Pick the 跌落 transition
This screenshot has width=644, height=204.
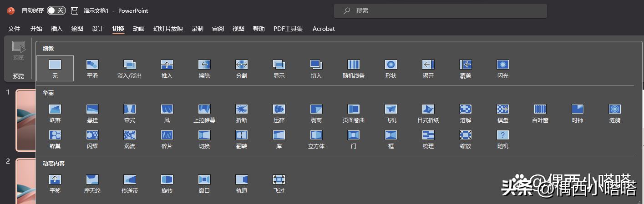55,114
